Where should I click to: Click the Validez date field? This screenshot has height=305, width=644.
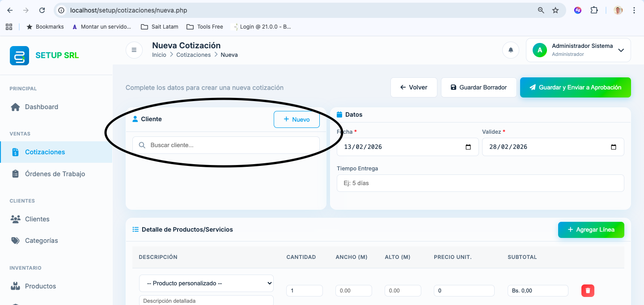553,147
